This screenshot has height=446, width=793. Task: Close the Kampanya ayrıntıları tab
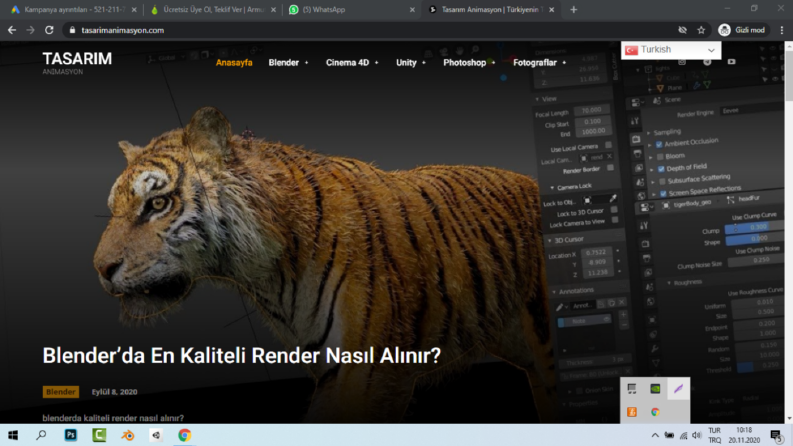coord(134,10)
